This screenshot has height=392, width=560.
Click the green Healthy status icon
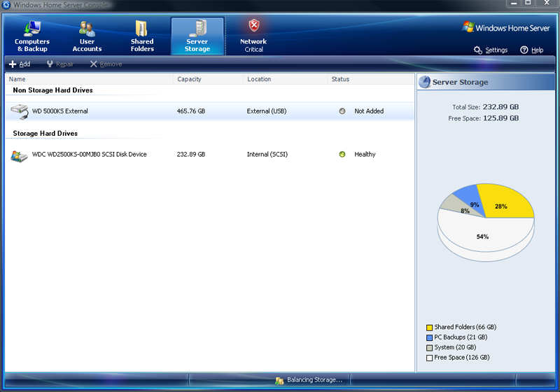(x=342, y=154)
